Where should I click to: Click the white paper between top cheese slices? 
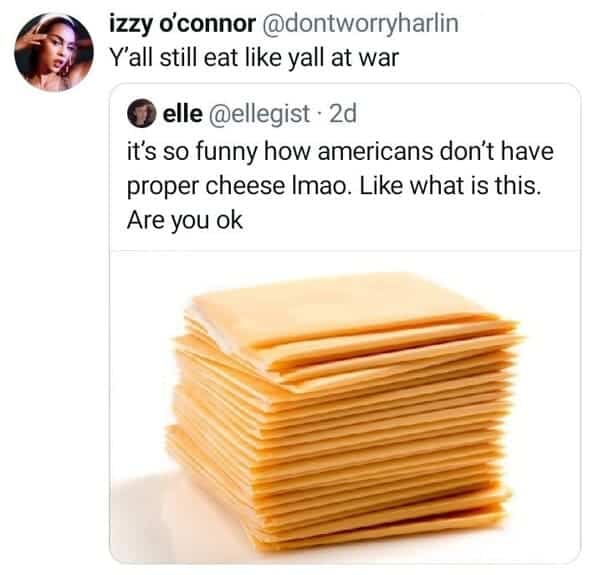[x=225, y=336]
